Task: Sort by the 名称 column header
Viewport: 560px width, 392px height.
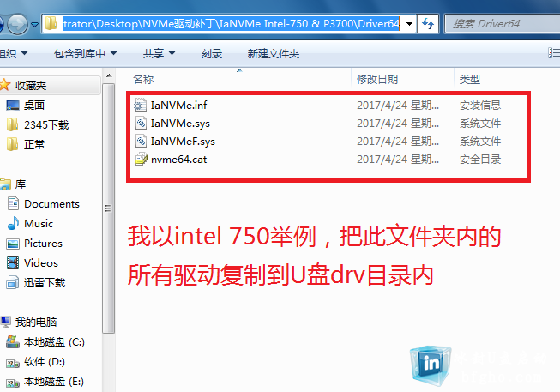Action: coord(143,79)
